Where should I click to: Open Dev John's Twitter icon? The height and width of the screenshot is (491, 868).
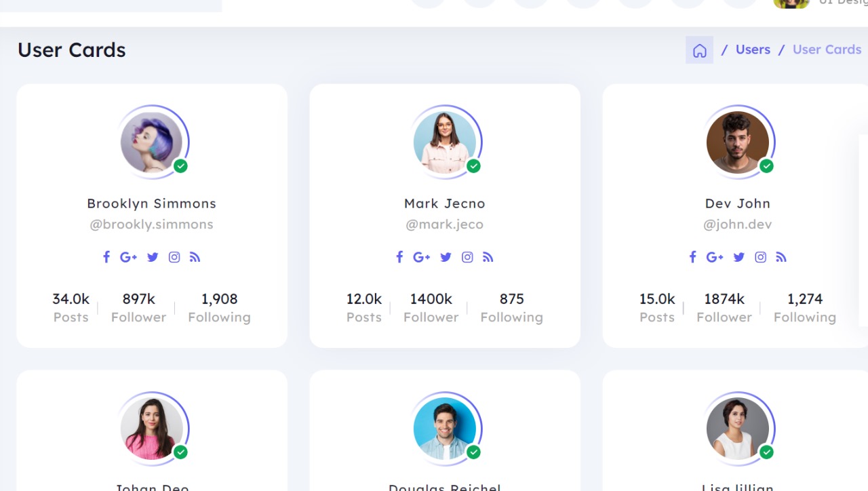point(738,257)
